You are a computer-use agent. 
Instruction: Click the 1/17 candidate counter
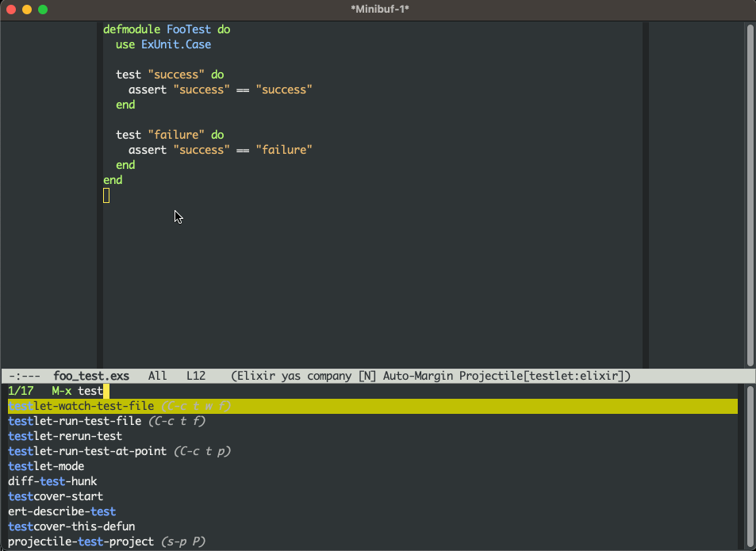[x=21, y=391]
